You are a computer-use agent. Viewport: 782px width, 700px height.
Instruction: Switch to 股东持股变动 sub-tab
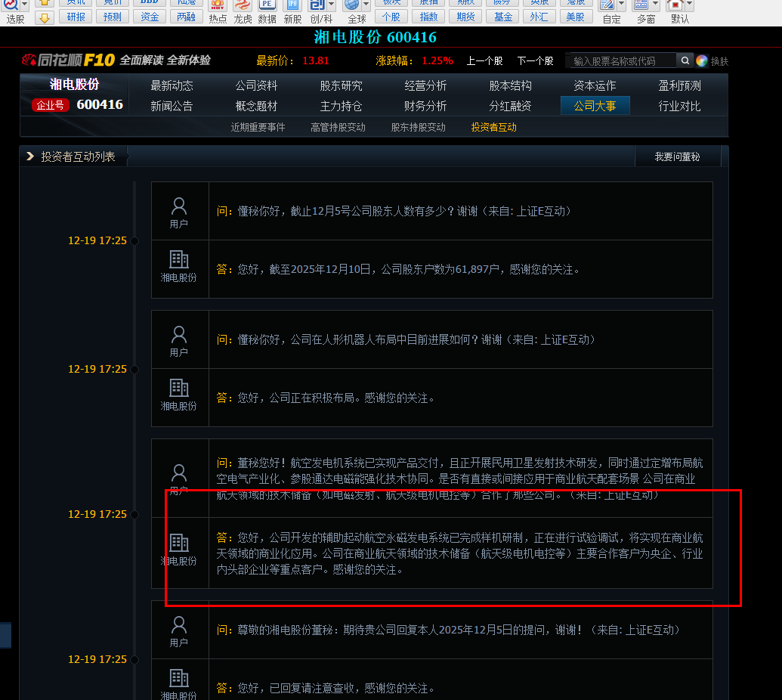click(x=419, y=127)
